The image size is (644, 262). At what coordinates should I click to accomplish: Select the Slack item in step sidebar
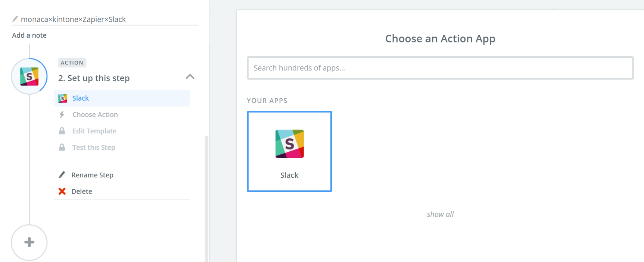pos(81,98)
